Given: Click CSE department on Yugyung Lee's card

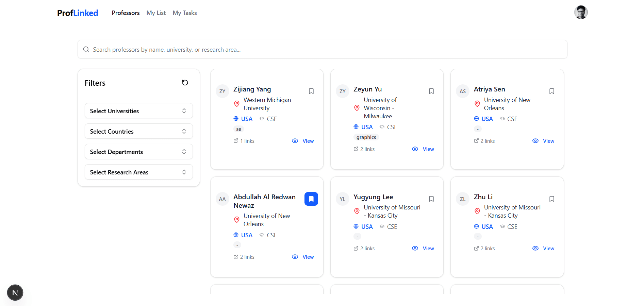Looking at the screenshot, I should pyautogui.click(x=392, y=226).
